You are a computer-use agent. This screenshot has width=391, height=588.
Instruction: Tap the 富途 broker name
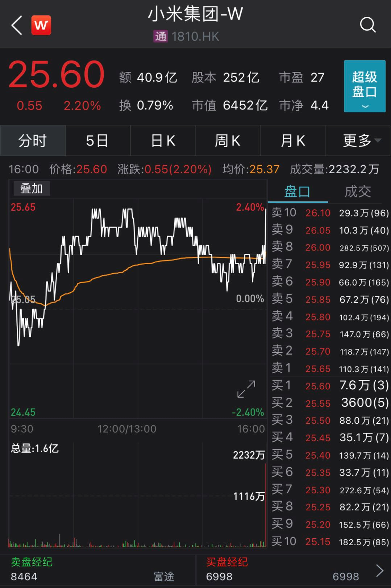tap(164, 576)
